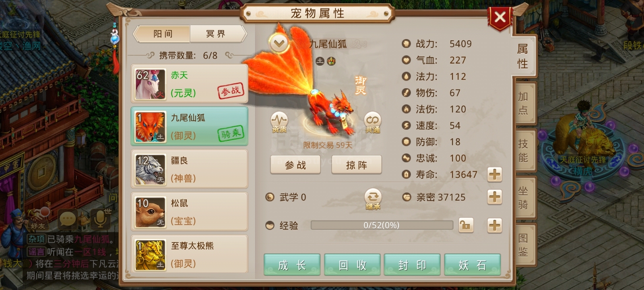
Task: Open the 共通 link icon
Action: tap(373, 122)
